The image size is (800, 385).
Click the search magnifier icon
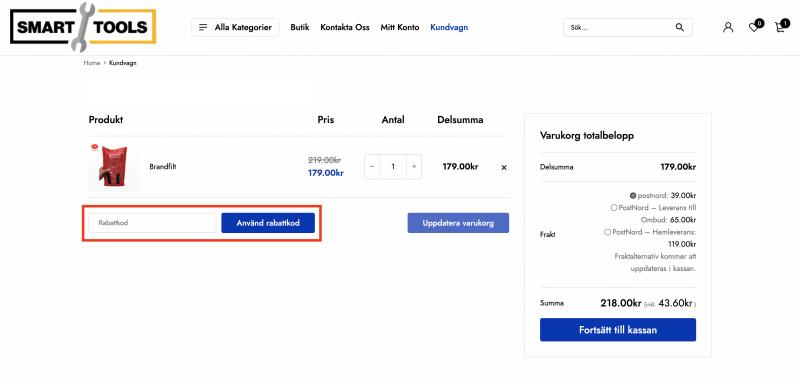tap(680, 28)
